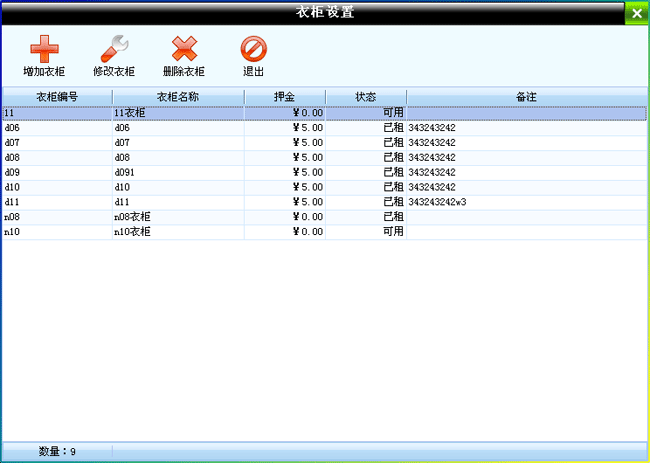Click the 数量：9 status bar count
This screenshot has width=650, height=463.
(57, 452)
